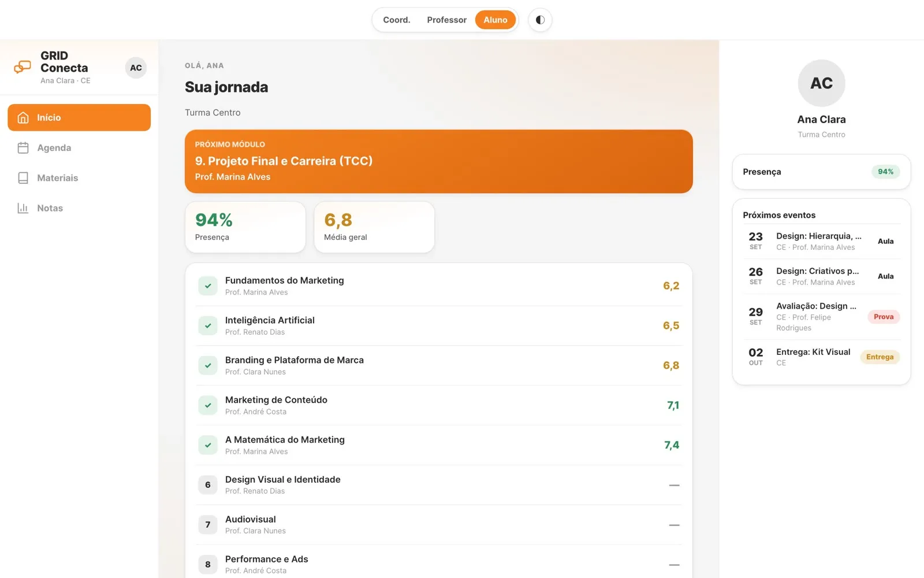924x578 pixels.
Task: Click the number 7 badge for Audiovisual
Action: click(208, 525)
